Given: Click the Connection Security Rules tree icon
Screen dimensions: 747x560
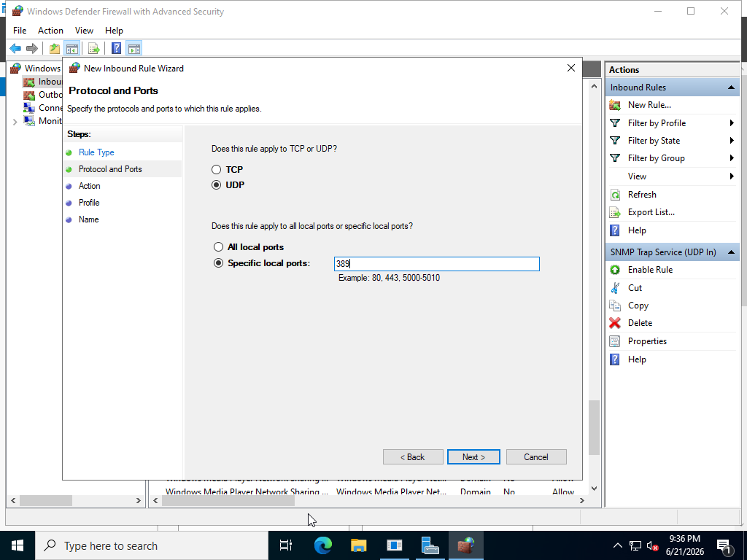Looking at the screenshot, I should point(29,108).
